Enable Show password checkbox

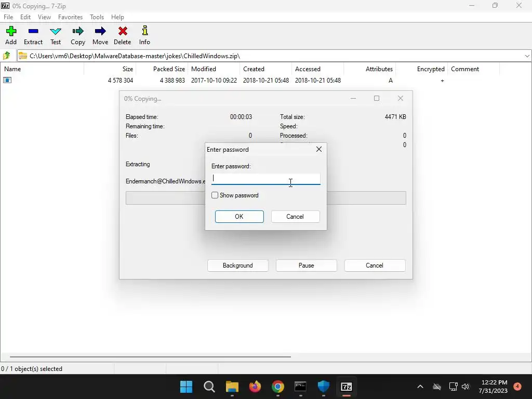tap(215, 195)
